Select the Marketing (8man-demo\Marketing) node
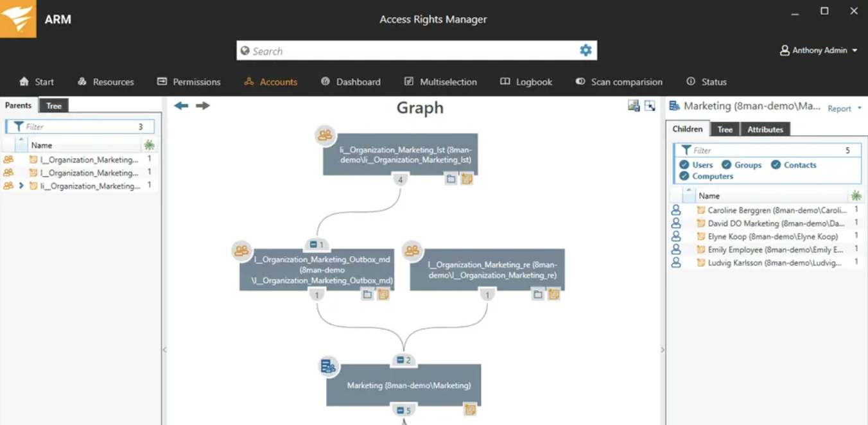Image resolution: width=868 pixels, height=425 pixels. point(404,385)
